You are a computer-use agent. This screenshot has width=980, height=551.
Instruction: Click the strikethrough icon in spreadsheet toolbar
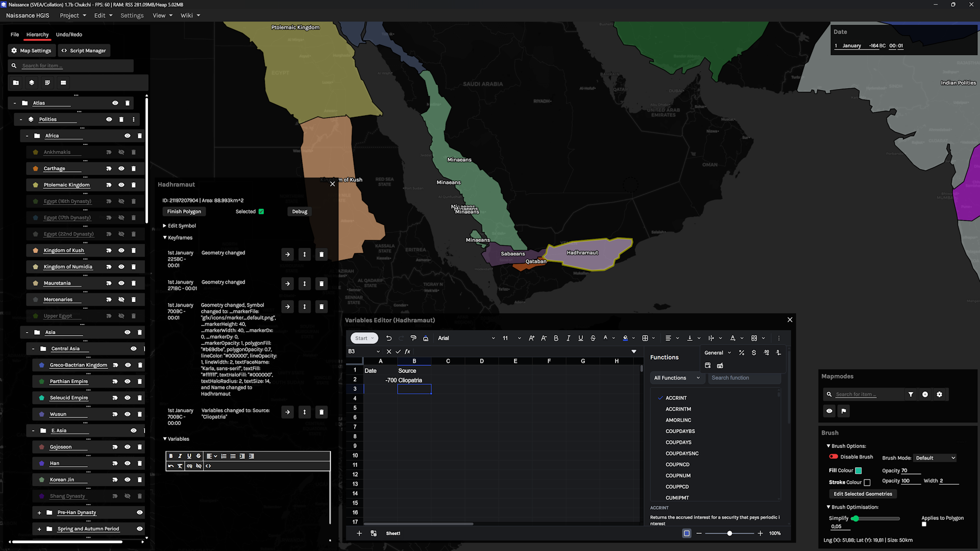593,338
